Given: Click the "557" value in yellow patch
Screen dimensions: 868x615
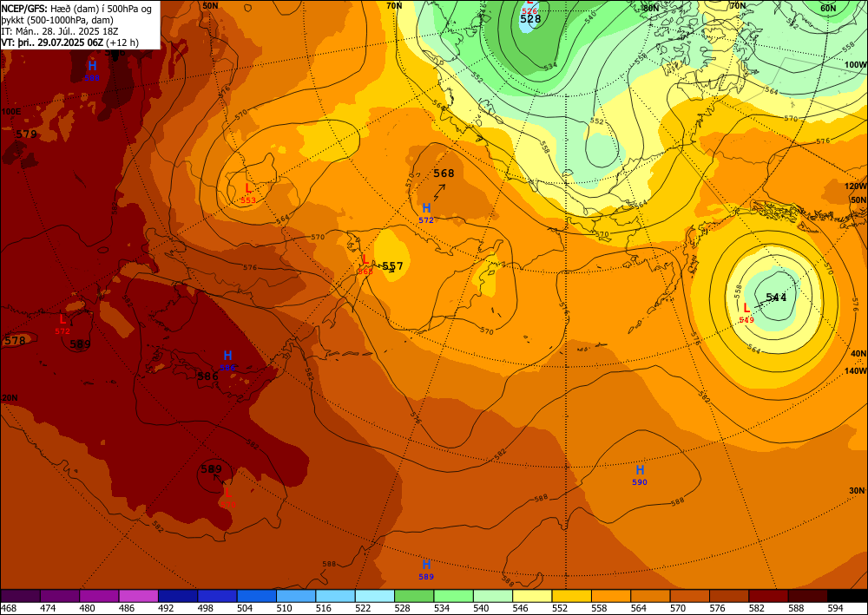Looking at the screenshot, I should coord(392,266).
